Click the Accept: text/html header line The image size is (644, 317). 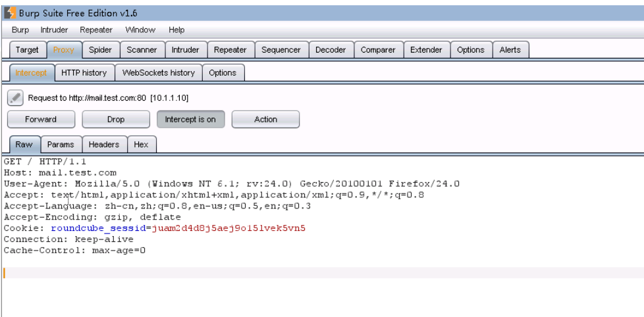(x=213, y=195)
